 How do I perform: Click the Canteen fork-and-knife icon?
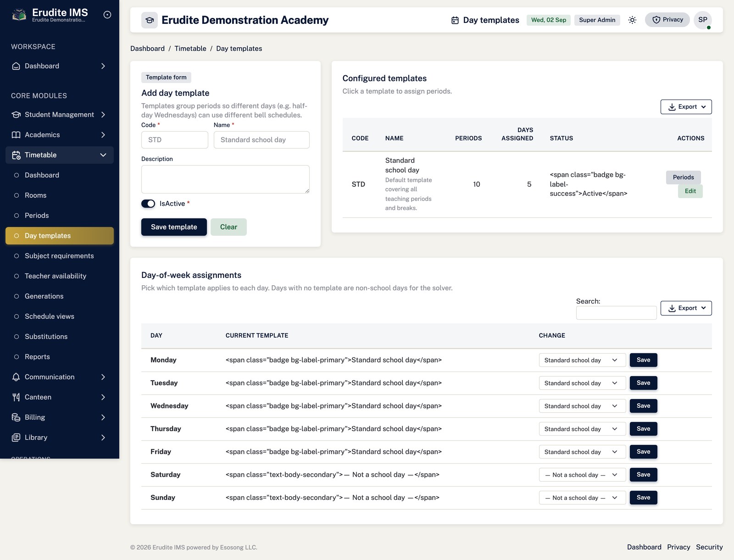pos(16,397)
